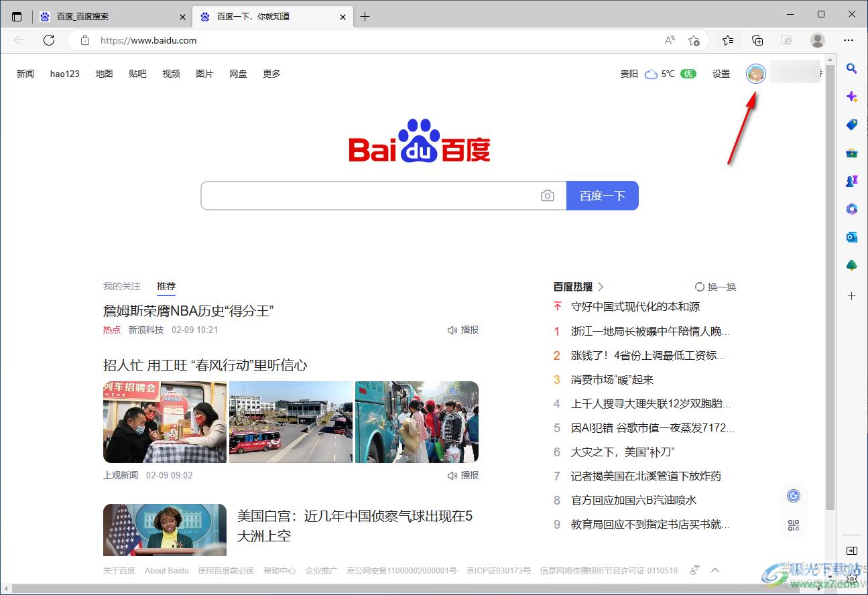The image size is (868, 595).
Task: Click the site info lock icon
Action: [x=84, y=40]
